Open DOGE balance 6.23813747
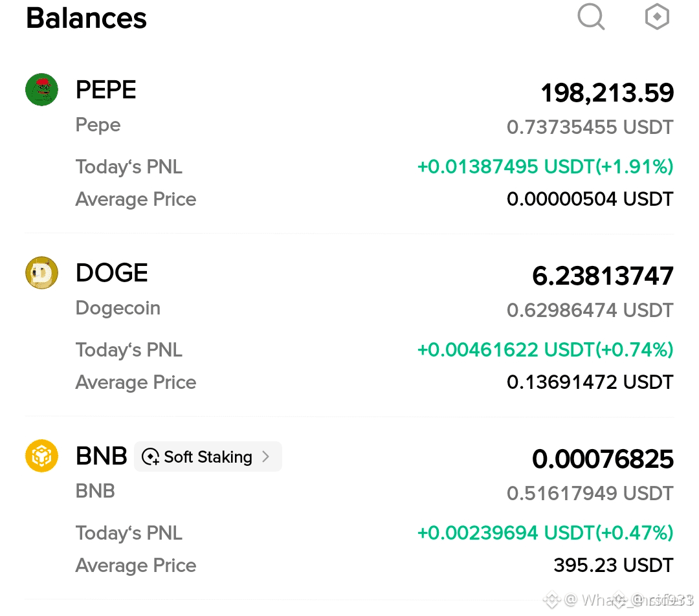This screenshot has height=616, width=699. tap(603, 276)
